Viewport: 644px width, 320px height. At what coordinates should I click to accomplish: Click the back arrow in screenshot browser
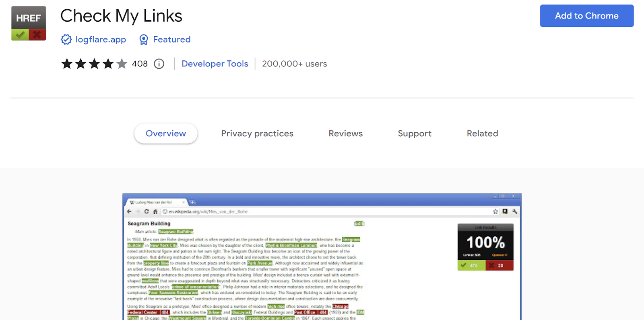click(129, 211)
